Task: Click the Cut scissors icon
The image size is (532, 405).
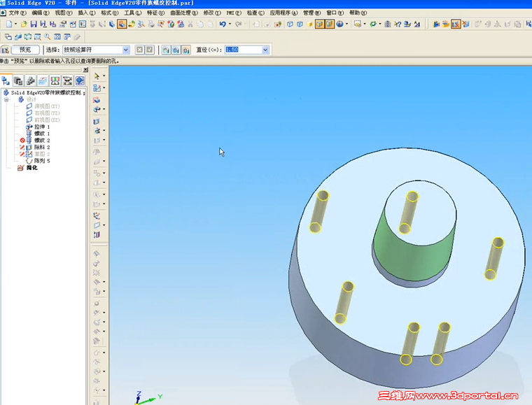Action: [x=190, y=24]
